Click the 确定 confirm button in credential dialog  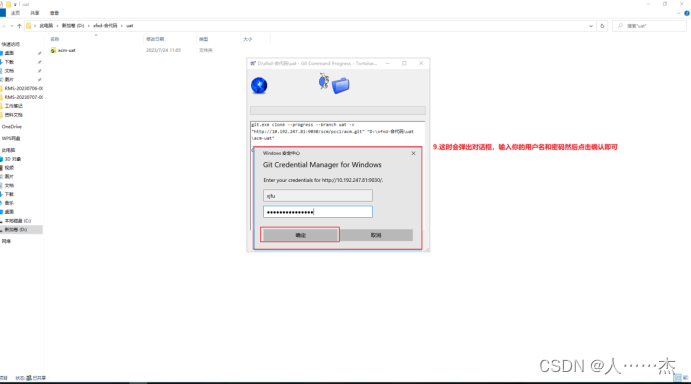(x=300, y=235)
